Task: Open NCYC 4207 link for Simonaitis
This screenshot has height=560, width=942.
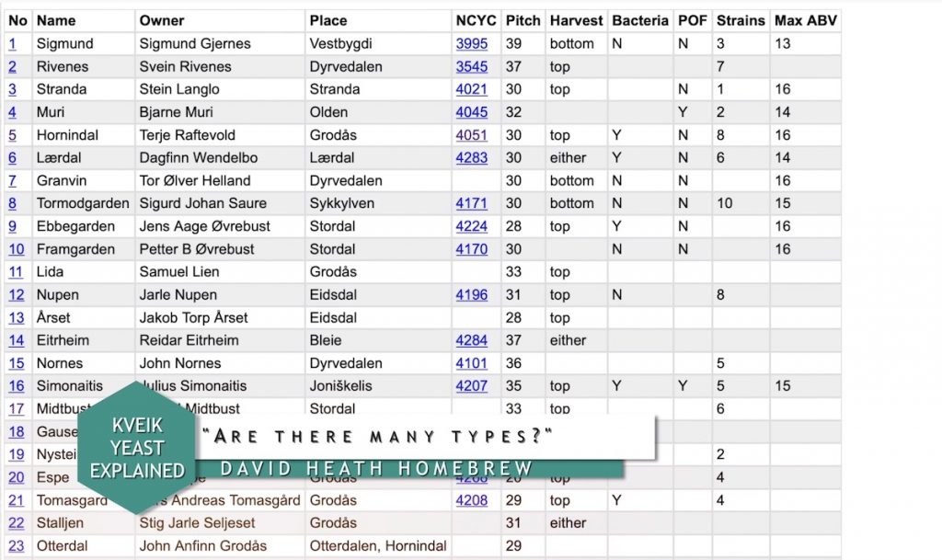Action: click(x=471, y=386)
